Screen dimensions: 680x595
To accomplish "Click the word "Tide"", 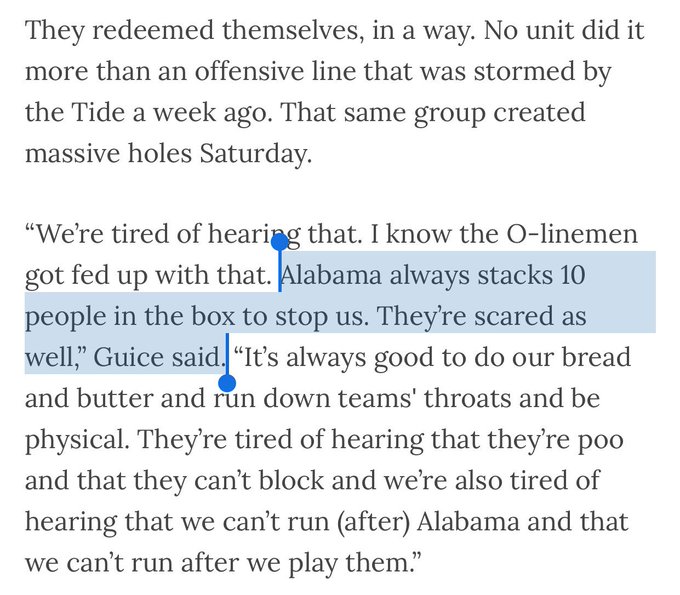I will (100, 112).
